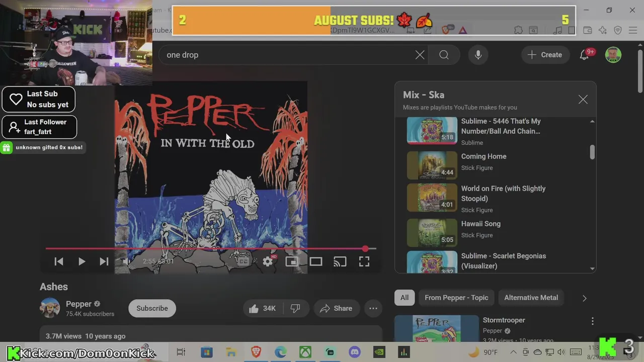Close the Mix - Ska playlist panel
644x362 pixels.
[583, 100]
